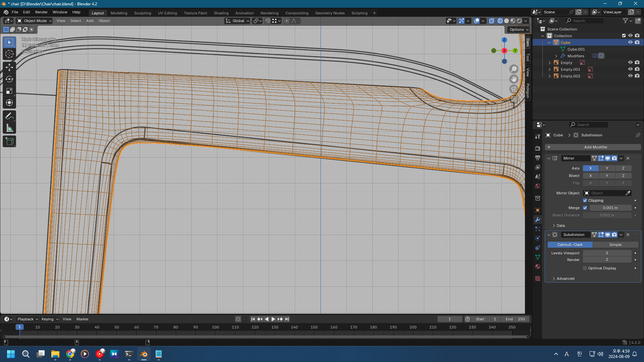Viewport: 644px width, 362px height.
Task: Open the Playback dropdown
Action: (28, 319)
